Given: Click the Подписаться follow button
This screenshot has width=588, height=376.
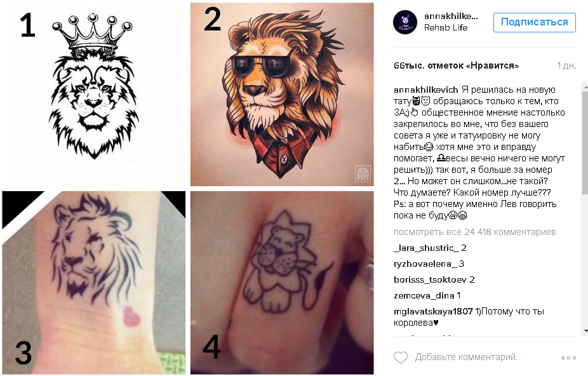Looking at the screenshot, I should point(535,22).
